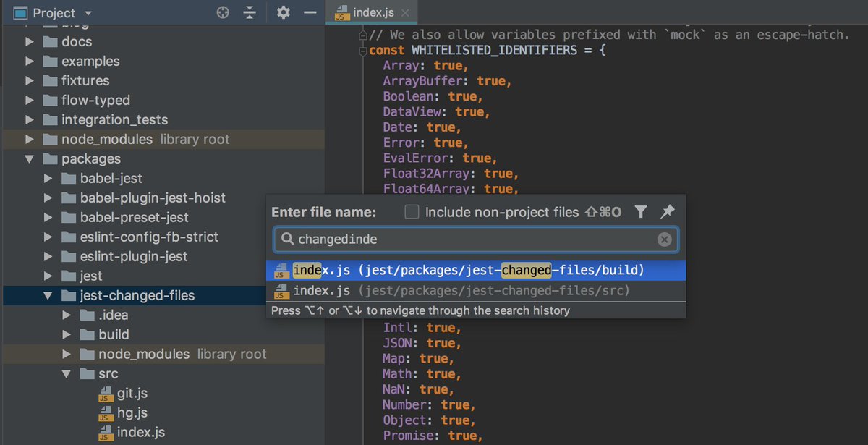
Task: Click the Promise: true line
Action: 433,436
